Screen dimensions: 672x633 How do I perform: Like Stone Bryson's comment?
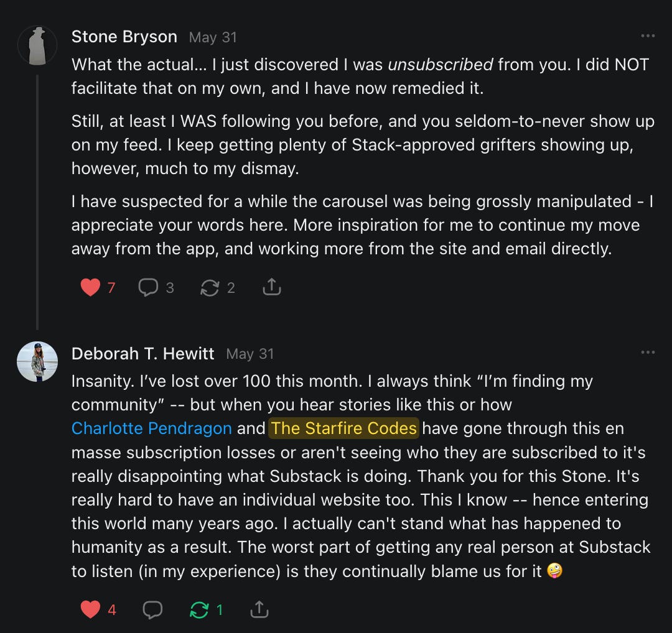(90, 287)
